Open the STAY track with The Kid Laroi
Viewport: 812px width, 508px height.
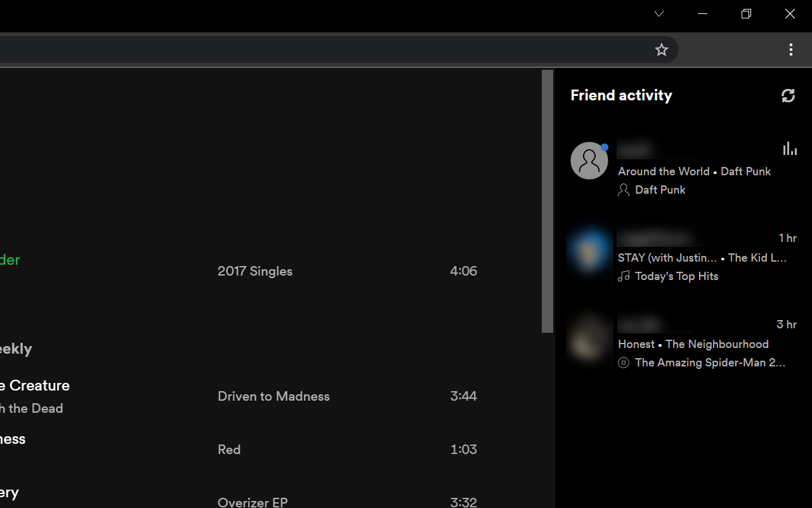(667, 258)
